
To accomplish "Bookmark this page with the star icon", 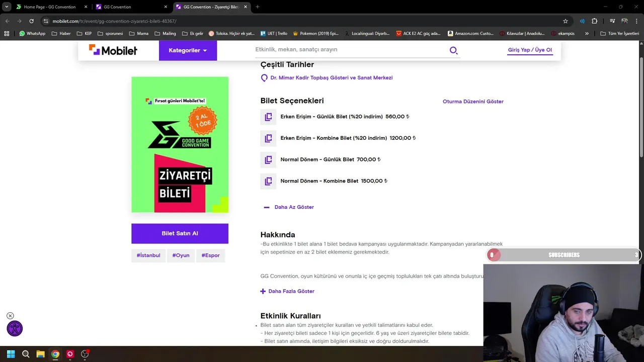I will pos(566,21).
